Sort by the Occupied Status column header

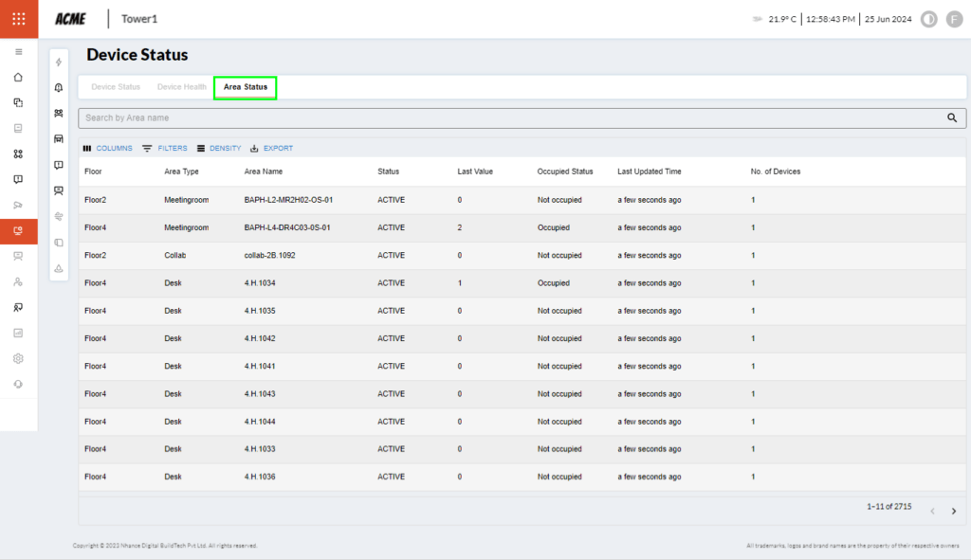pos(565,172)
